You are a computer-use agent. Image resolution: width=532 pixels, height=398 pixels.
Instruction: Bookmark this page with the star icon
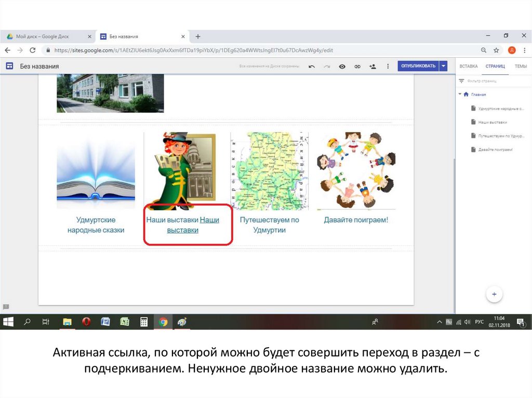point(496,50)
